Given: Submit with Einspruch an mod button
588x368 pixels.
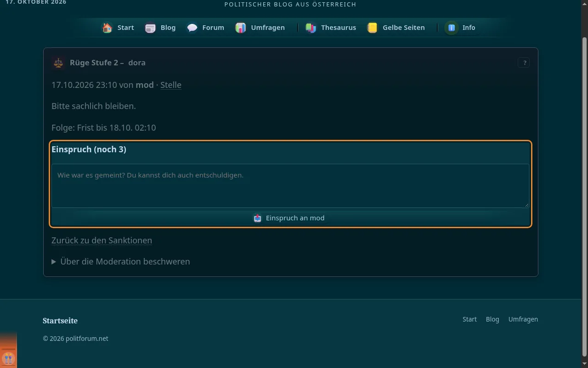Looking at the screenshot, I should [290, 218].
